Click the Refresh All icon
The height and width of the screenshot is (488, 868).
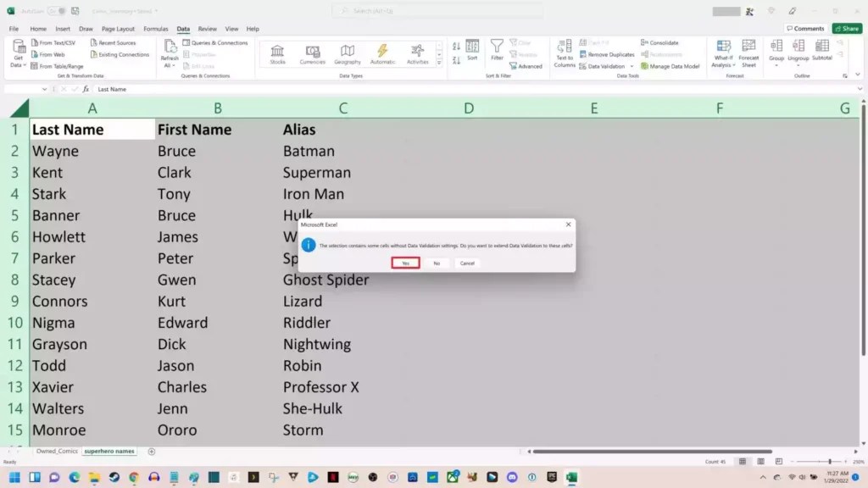click(x=170, y=49)
